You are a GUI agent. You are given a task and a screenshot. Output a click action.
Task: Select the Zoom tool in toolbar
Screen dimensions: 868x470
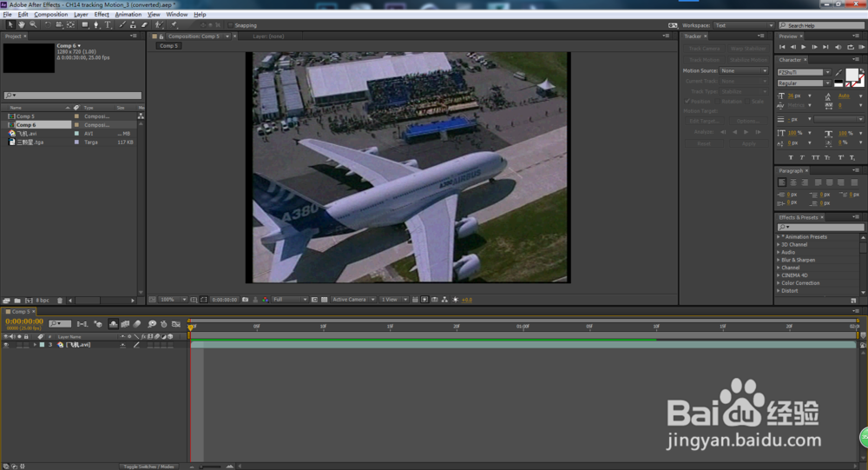33,25
